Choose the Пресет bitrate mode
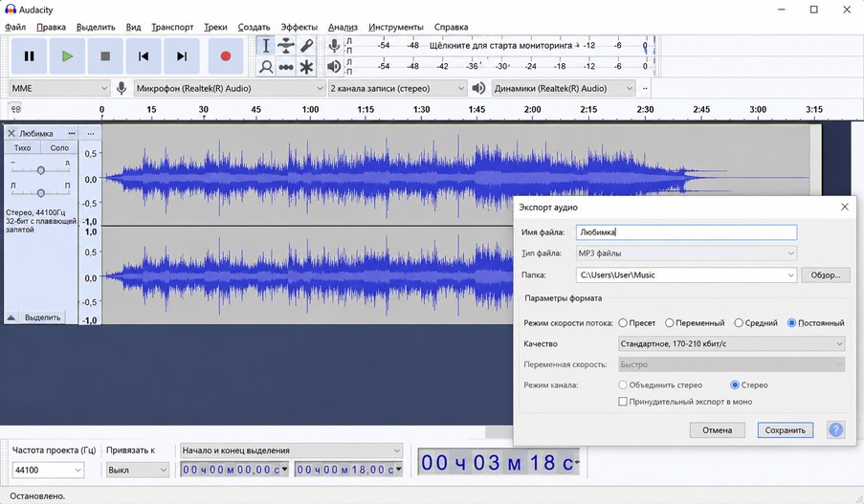The width and height of the screenshot is (864, 504). tap(623, 323)
